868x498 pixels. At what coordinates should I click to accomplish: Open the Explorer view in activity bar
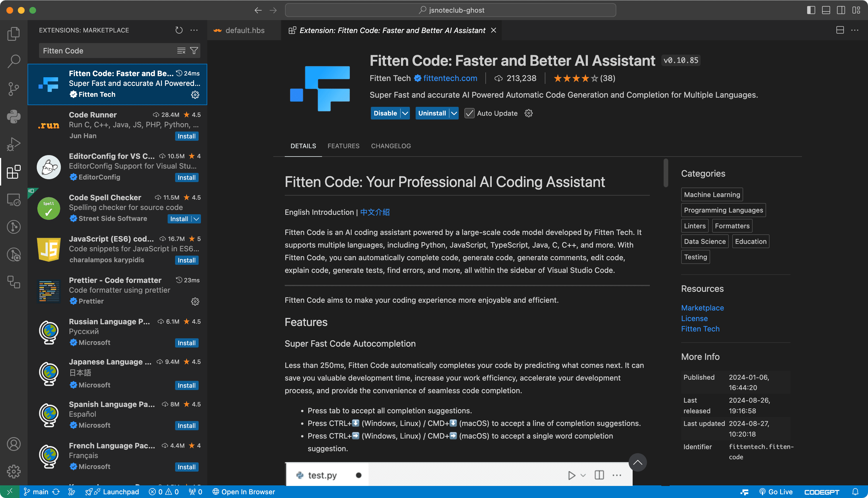pos(14,34)
